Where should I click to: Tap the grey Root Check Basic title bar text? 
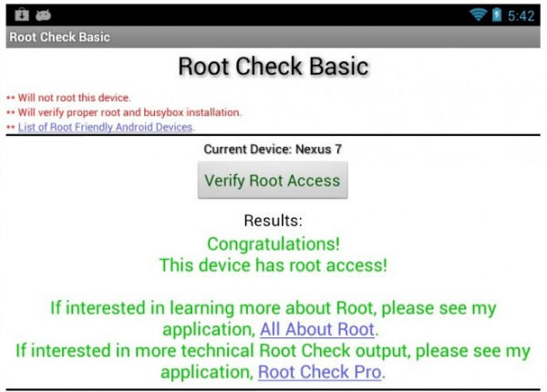click(x=59, y=37)
